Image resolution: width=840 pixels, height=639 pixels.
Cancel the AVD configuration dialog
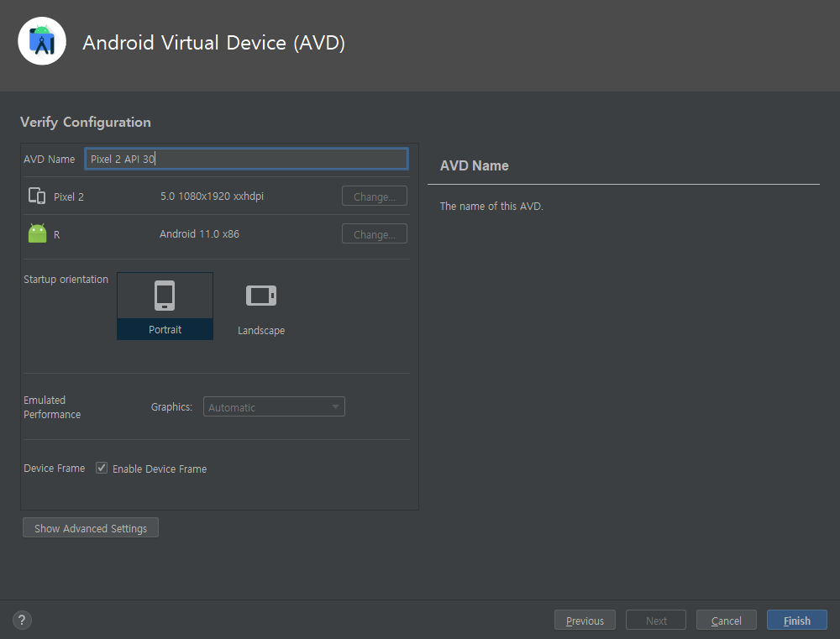727,620
